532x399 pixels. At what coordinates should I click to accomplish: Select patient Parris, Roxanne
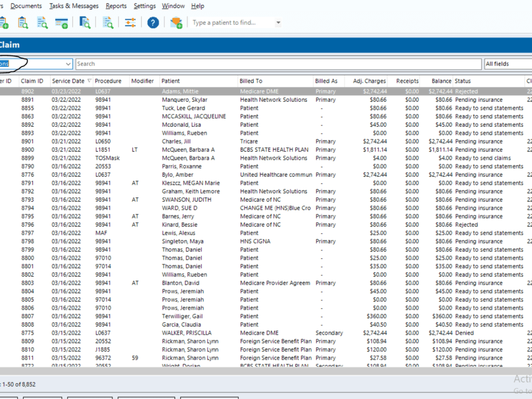tap(182, 166)
